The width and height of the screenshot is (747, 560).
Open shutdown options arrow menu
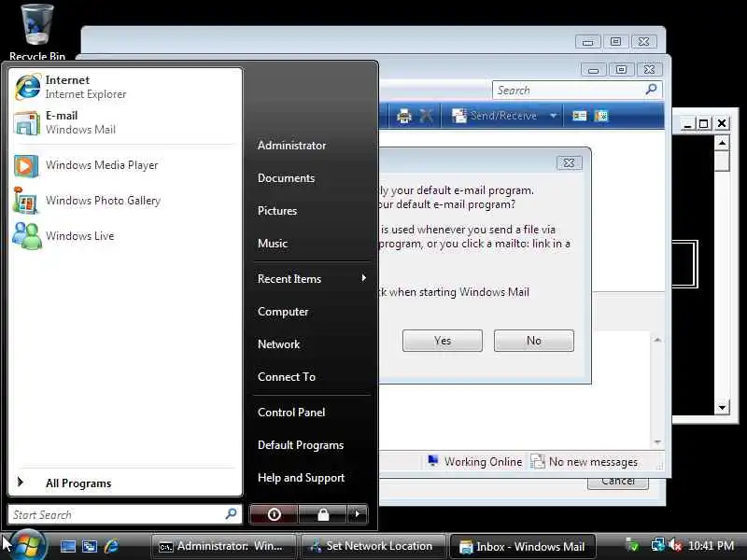tap(358, 514)
